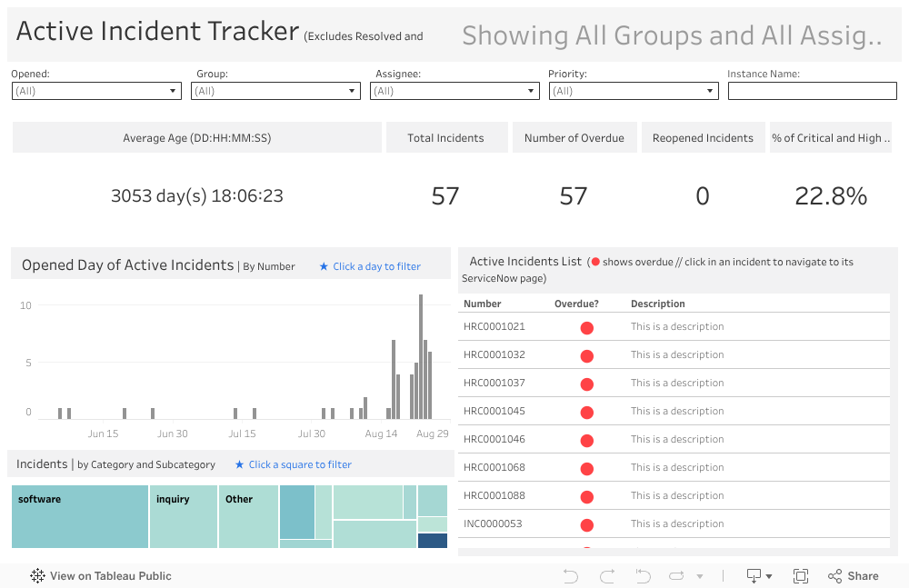Select incident INC0000053 row
Viewport: 909px width, 588px height.
(494, 524)
